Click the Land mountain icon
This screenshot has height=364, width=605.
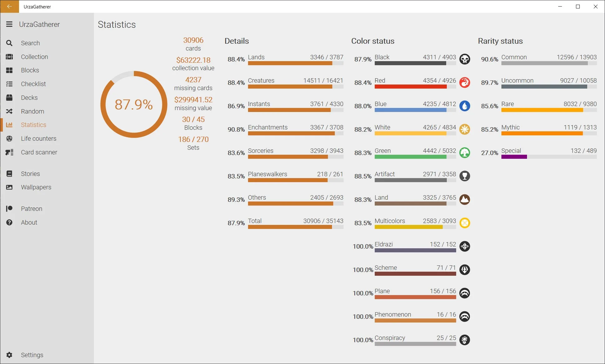click(x=465, y=200)
